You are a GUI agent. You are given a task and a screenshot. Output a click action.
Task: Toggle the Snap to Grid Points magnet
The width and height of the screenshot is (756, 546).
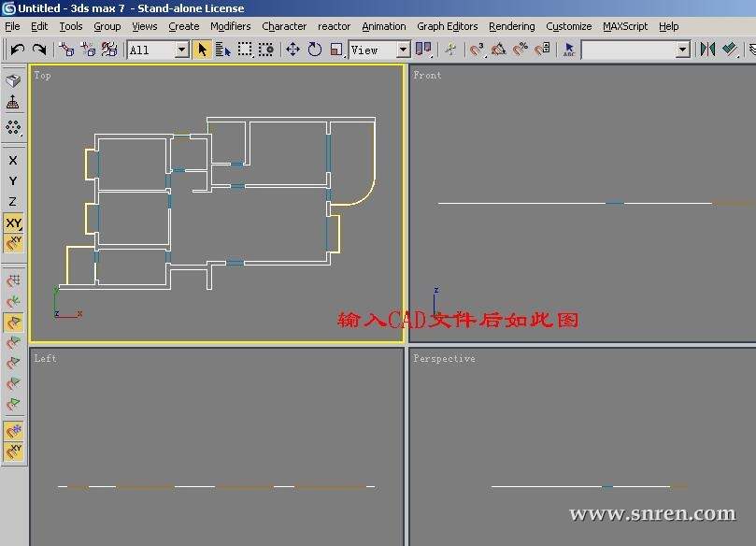click(x=13, y=280)
